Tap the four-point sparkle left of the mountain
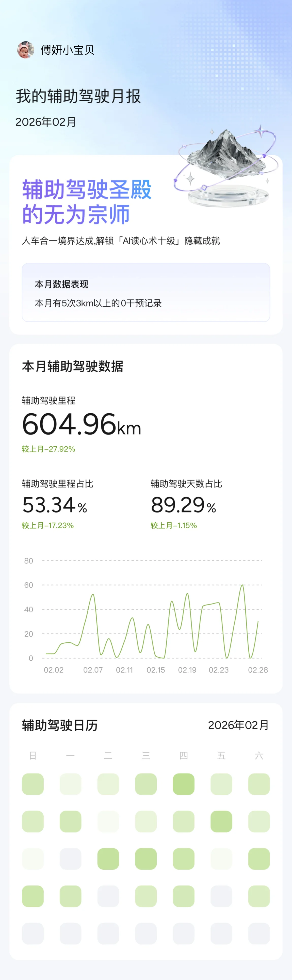The image size is (292, 980). click(190, 178)
